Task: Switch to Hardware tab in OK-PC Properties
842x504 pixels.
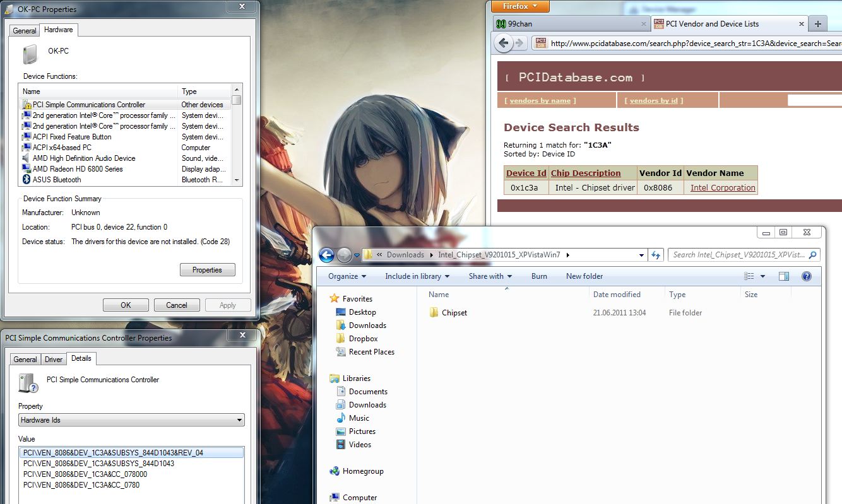Action: 59,30
